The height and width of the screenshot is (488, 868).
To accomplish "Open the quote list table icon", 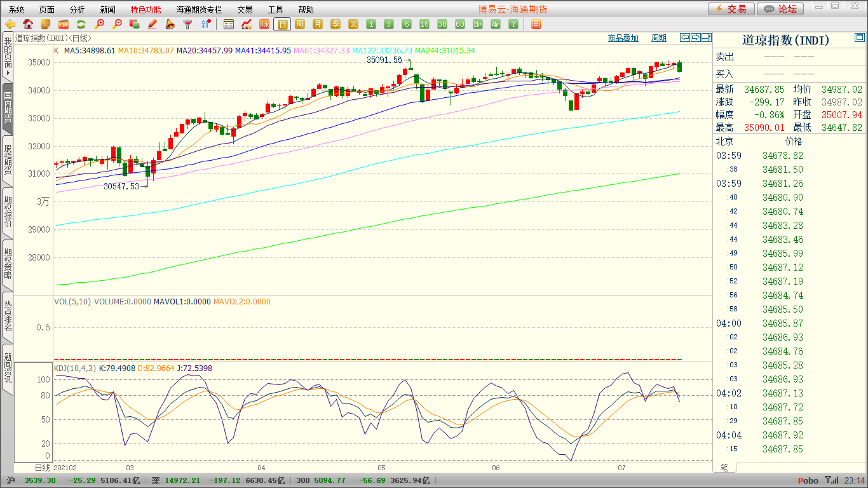I will pyautogui.click(x=229, y=24).
